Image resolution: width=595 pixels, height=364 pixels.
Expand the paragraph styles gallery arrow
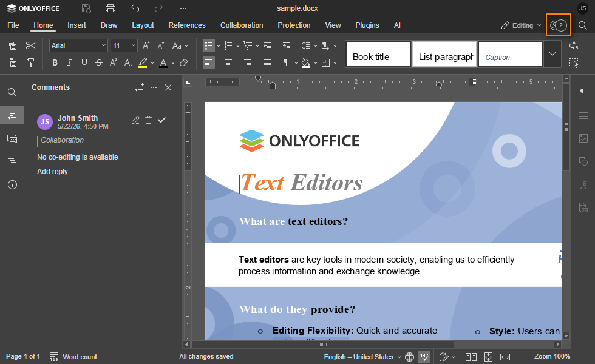[552, 54]
